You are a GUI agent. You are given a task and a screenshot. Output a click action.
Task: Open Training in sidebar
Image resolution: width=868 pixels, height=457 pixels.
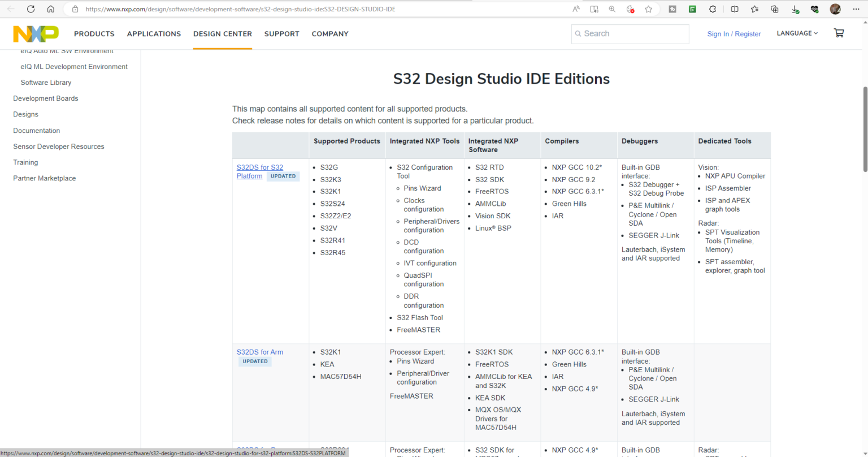pos(26,162)
